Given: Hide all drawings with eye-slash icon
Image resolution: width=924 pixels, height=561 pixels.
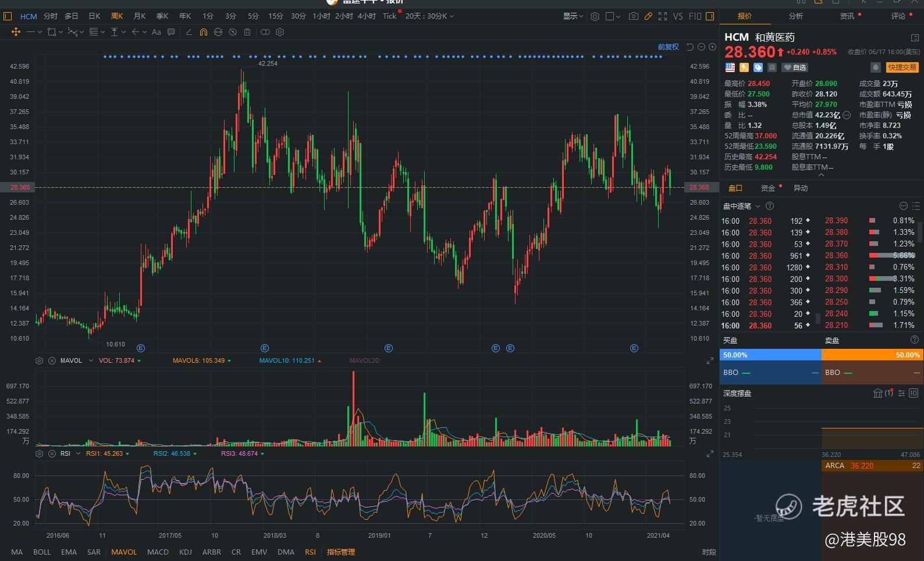Looking at the screenshot, I should click(x=233, y=32).
